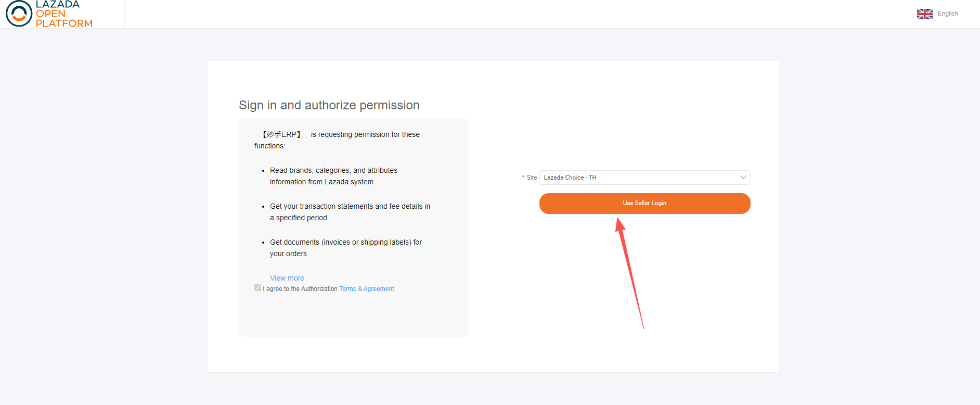Click the "I agree to the Authorization" label
The width and height of the screenshot is (980, 405).
(300, 289)
